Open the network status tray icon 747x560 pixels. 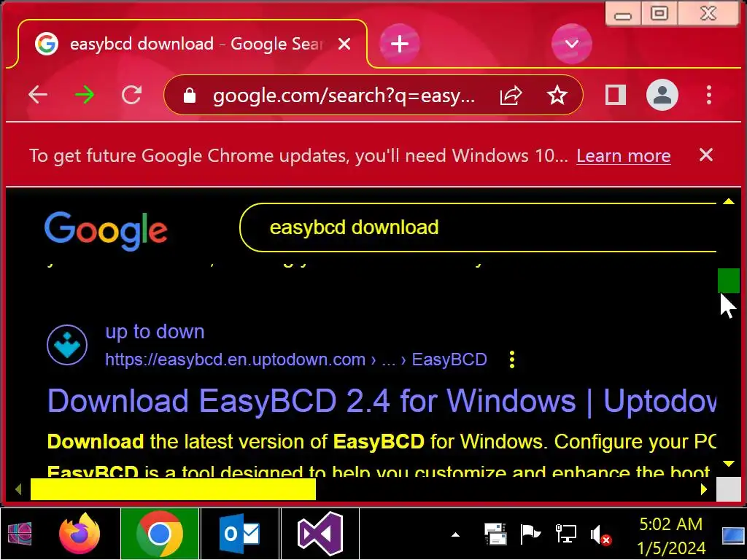click(x=566, y=534)
